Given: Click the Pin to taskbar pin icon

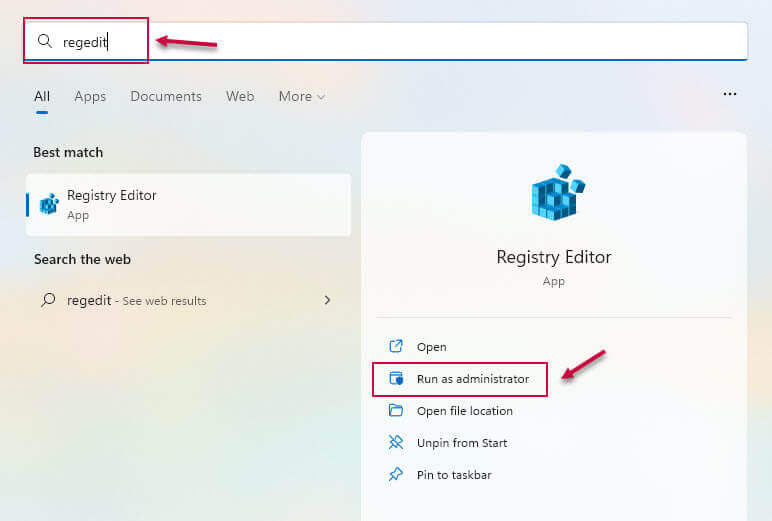Looking at the screenshot, I should (396, 474).
